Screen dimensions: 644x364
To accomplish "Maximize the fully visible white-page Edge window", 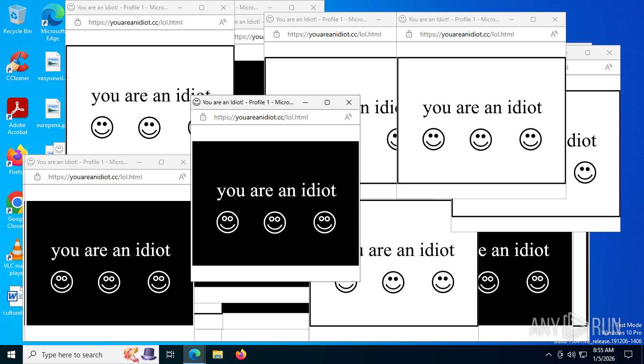I will [533, 19].
